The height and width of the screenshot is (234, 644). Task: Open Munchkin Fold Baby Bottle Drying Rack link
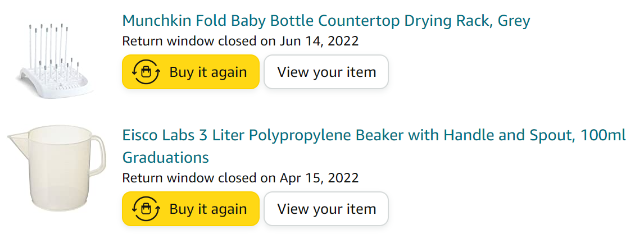[326, 21]
